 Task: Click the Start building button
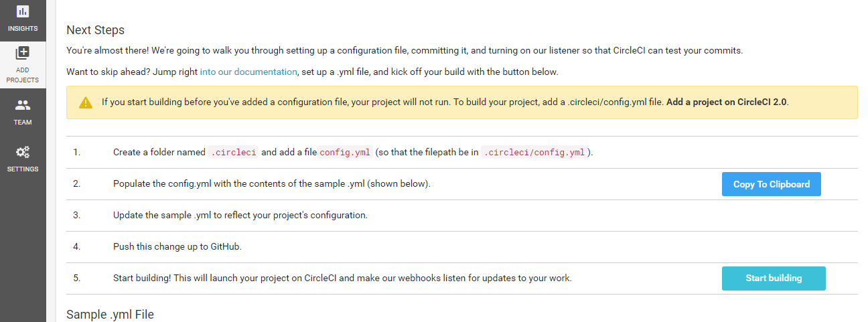coord(774,278)
